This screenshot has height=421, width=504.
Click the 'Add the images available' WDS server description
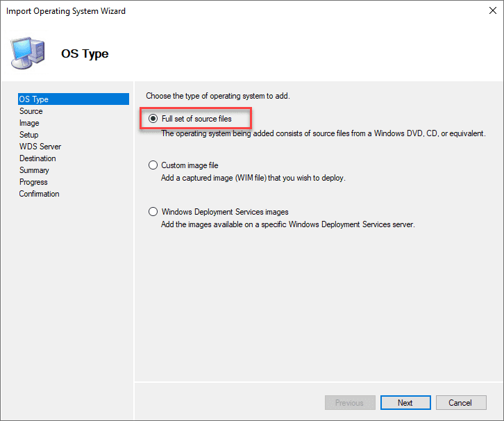pyautogui.click(x=288, y=224)
